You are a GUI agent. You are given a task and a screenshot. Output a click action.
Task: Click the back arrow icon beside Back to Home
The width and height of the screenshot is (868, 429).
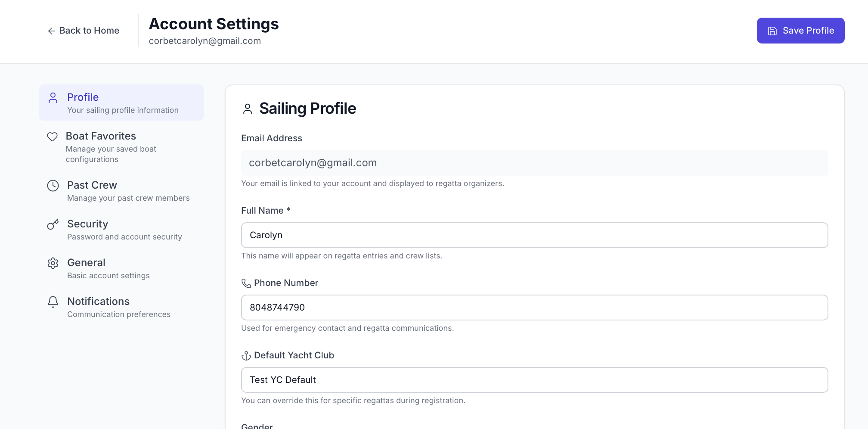coord(51,31)
